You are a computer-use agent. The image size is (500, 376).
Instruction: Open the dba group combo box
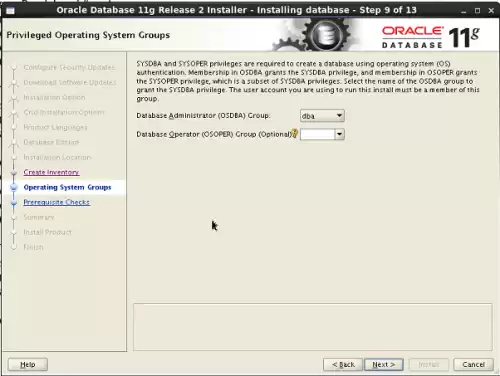[322, 116]
